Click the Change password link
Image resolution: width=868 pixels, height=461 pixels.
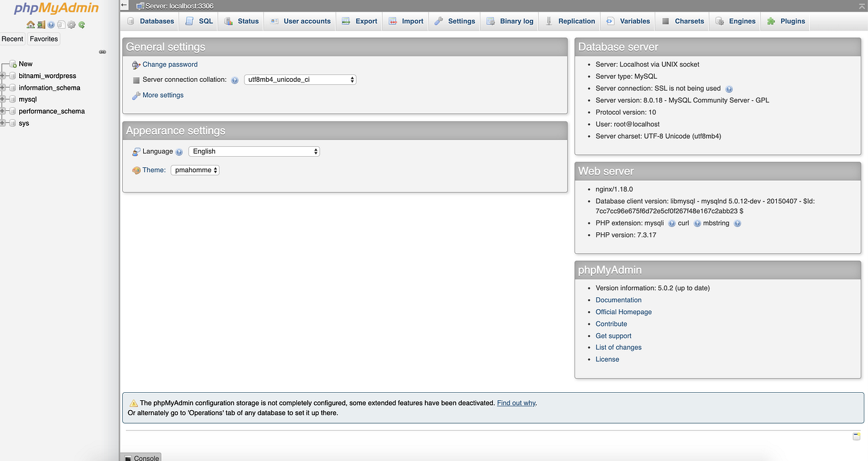pyautogui.click(x=170, y=64)
